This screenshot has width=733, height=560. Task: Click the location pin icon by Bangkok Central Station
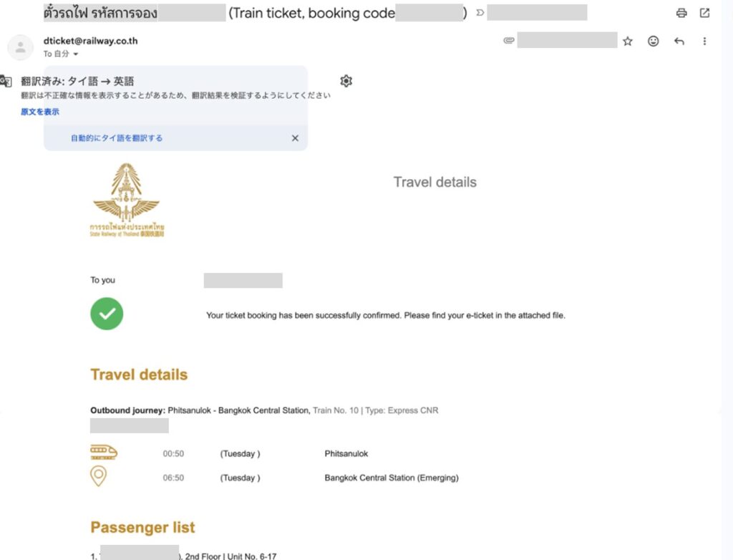tap(99, 476)
